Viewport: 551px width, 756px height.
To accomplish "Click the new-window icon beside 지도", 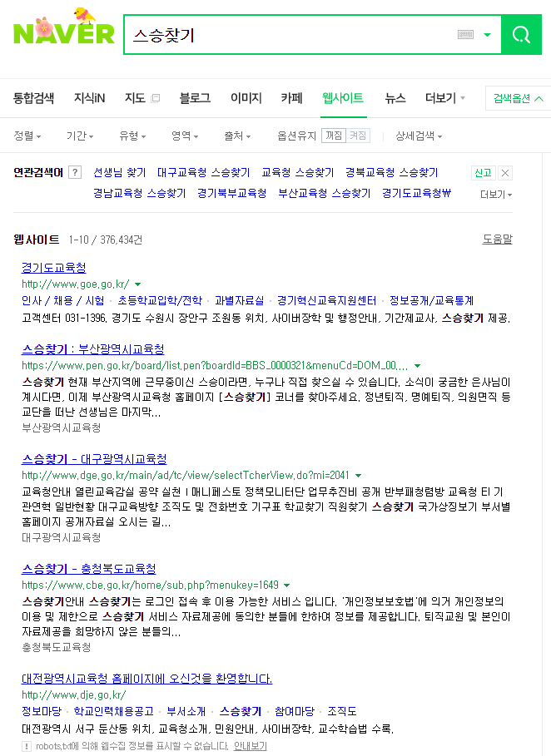I will (156, 98).
